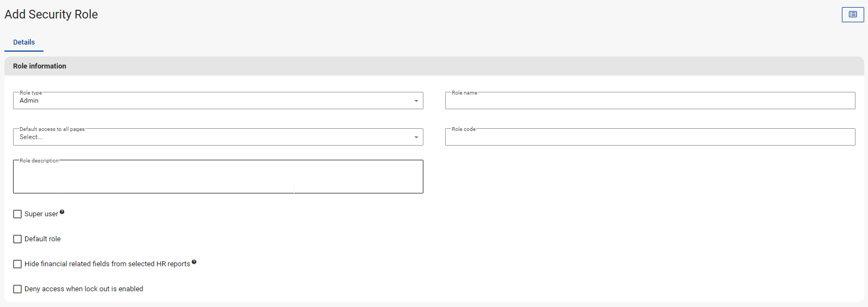This screenshot has height=307, width=868.
Task: Check Hide financial related fields checkbox
Action: [x=17, y=264]
